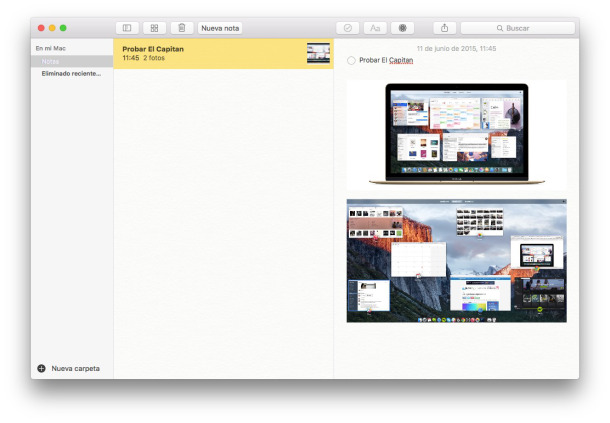Viewport: 610px width, 423px height.
Task: Open the Aa text format menu
Action: point(375,28)
